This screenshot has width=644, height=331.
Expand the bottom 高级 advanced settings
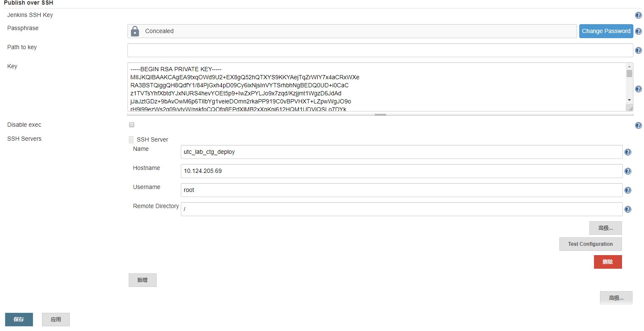616,298
